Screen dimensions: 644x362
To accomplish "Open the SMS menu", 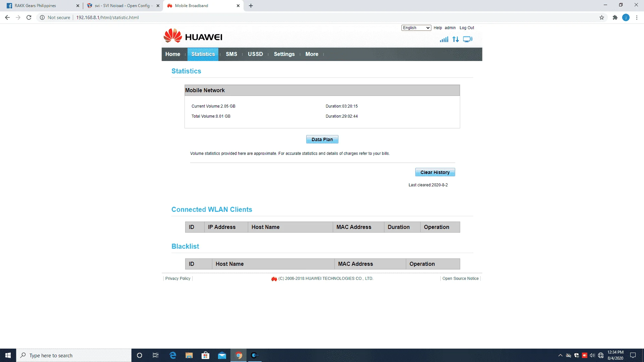I will 231,54.
